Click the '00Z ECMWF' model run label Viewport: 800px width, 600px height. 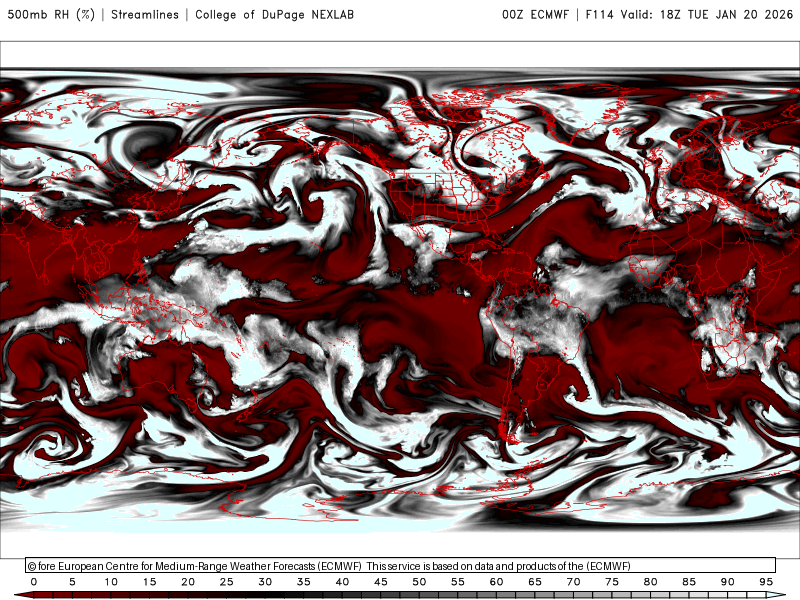click(x=535, y=15)
